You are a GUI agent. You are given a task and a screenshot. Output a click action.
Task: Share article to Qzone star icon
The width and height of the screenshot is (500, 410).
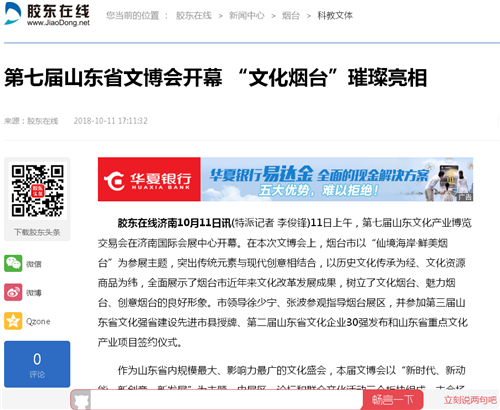13,321
